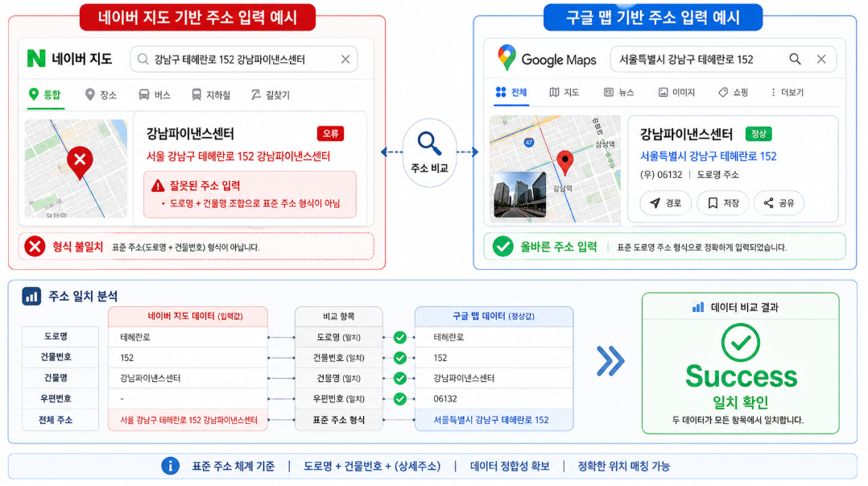Click the bar chart icon beside 주소 일치 분석
The image size is (868, 486).
(31, 296)
